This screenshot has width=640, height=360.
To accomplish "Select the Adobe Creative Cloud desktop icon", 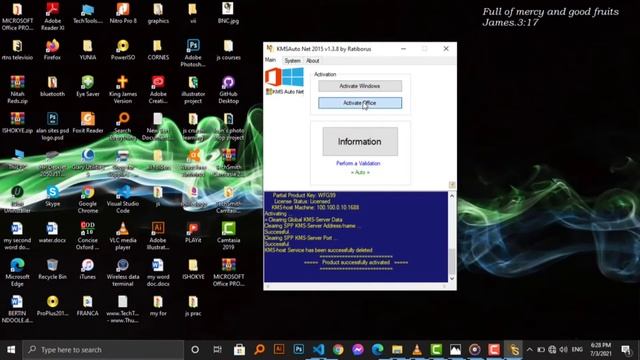I will click(158, 89).
